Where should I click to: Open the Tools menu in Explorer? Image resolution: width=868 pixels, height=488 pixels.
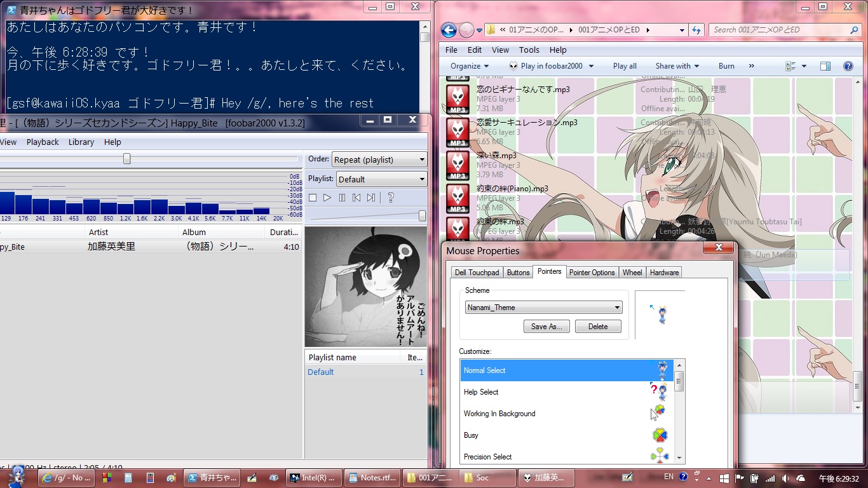(529, 50)
